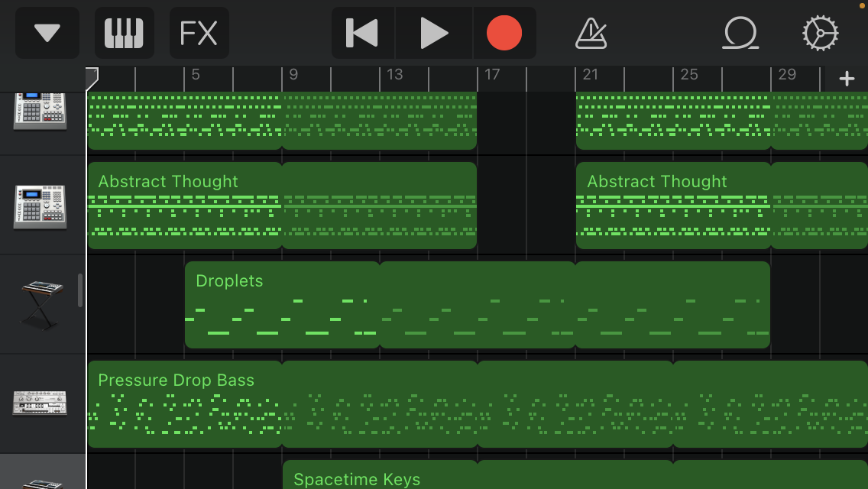868x489 pixels.
Task: Add song sections with the plus button
Action: coord(847,79)
